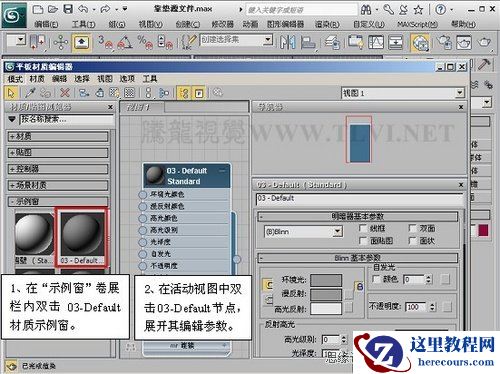Screen dimensions: 500x374
Task: Click Lay Out All icon in Slate toolbar
Action: (149, 93)
